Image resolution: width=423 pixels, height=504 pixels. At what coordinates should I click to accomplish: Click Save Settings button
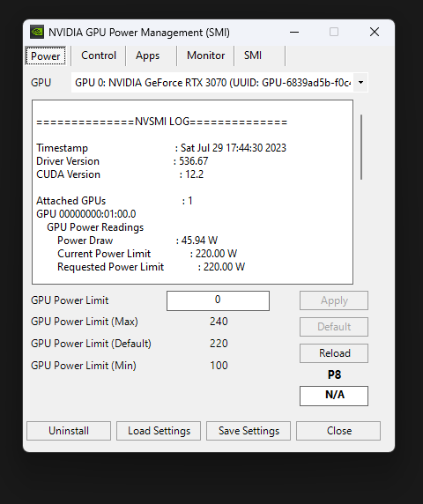coord(249,431)
